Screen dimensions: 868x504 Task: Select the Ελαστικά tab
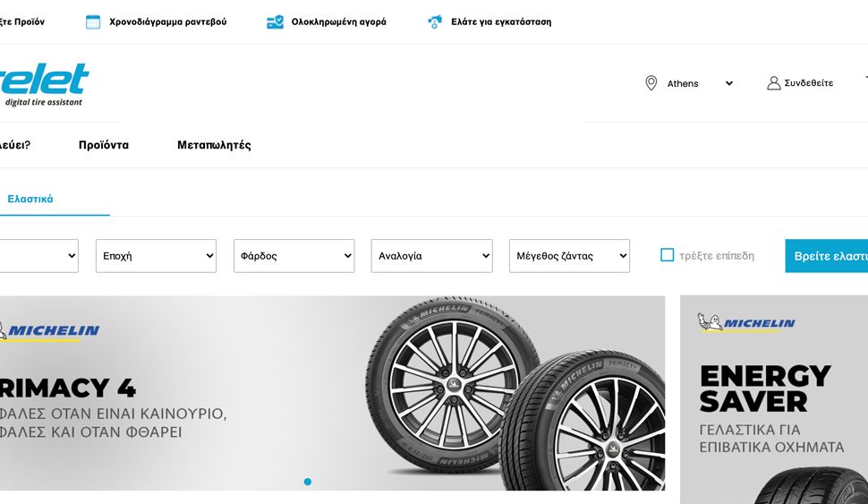(30, 199)
